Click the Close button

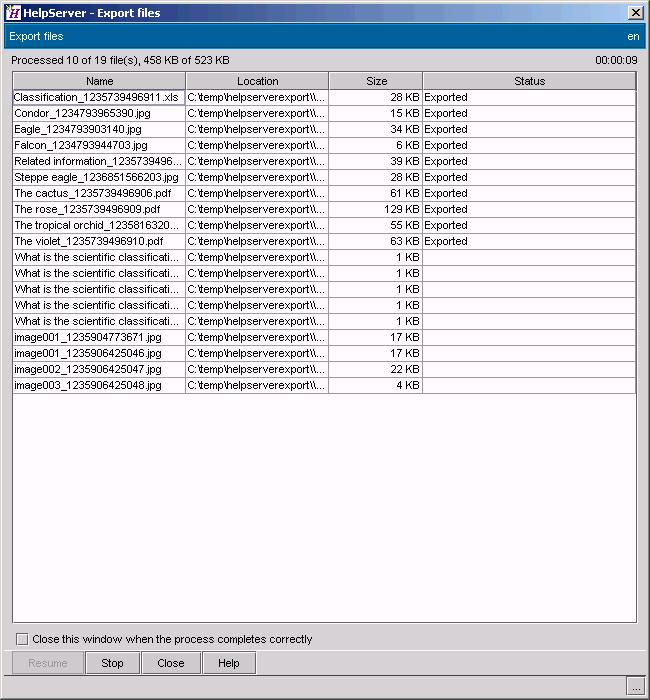tap(171, 663)
